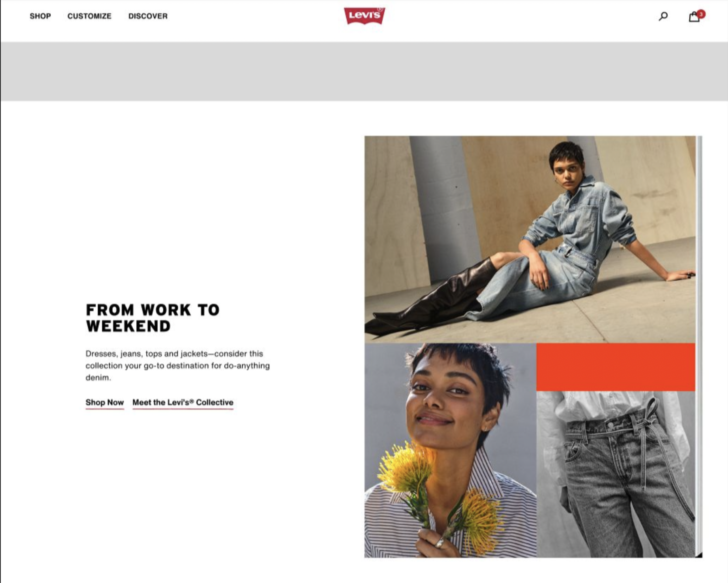Viewport: 728px width, 583px height.
Task: Click the Levi's logo
Action: tap(364, 15)
